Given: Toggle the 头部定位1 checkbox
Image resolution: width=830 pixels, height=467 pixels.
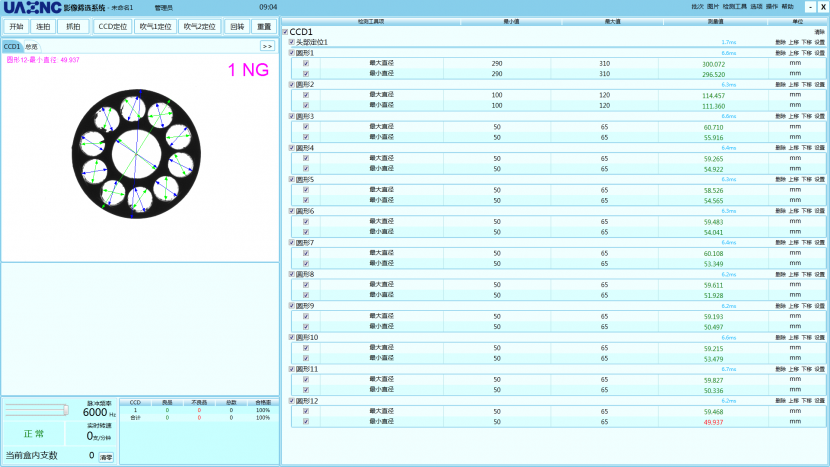Looking at the screenshot, I should point(292,42).
